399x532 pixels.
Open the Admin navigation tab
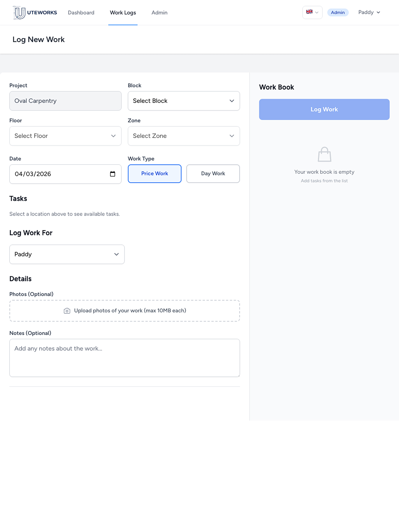click(x=159, y=12)
